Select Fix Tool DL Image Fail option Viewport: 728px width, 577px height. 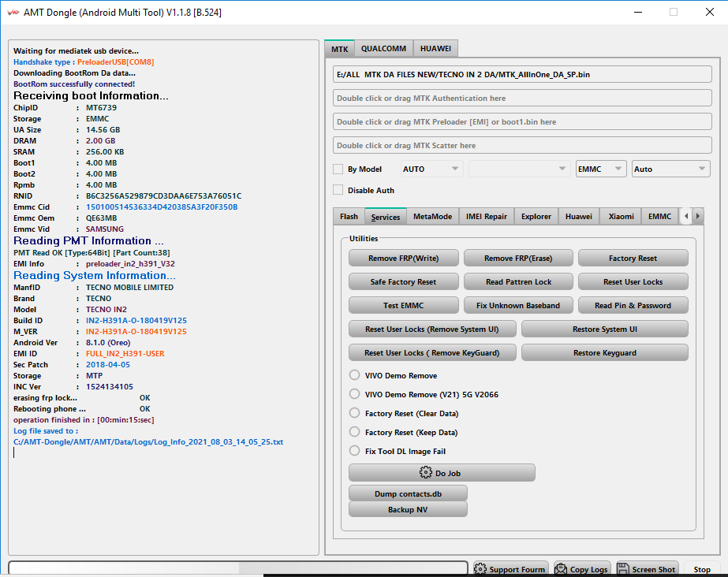(x=354, y=451)
